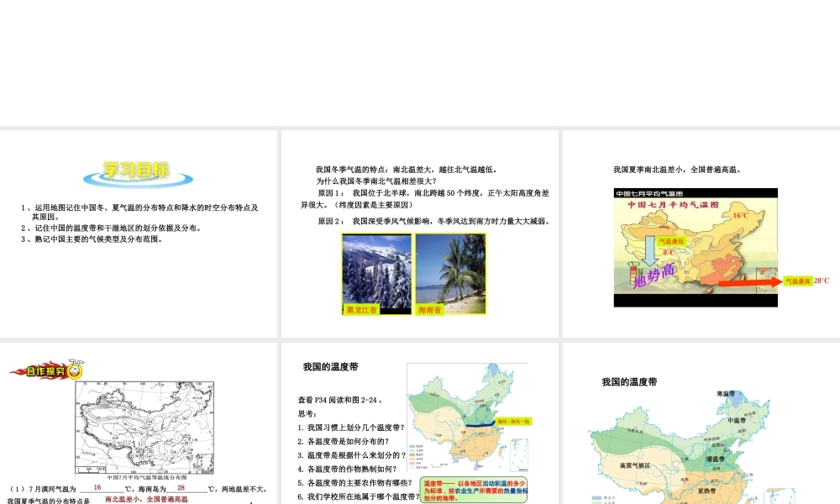Image resolution: width=840 pixels, height=504 pixels.
Task: Click the 28°C label beside map
Action: [x=822, y=281]
